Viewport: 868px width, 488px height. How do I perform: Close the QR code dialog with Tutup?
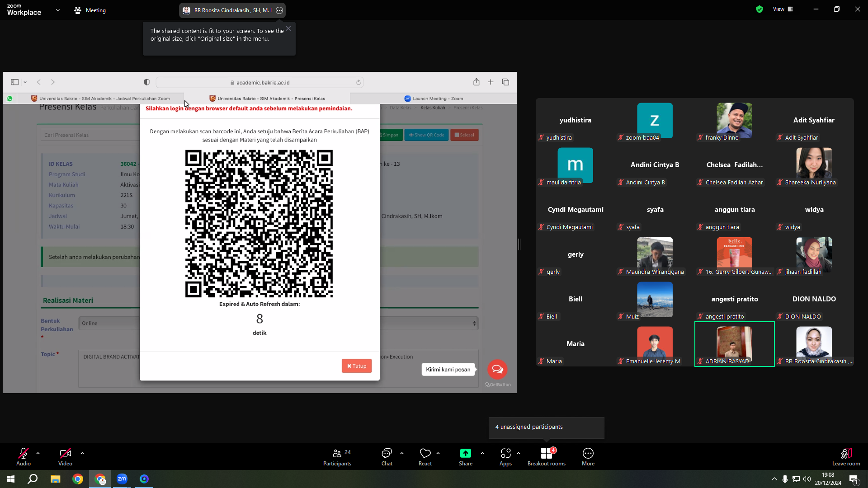coord(357,366)
